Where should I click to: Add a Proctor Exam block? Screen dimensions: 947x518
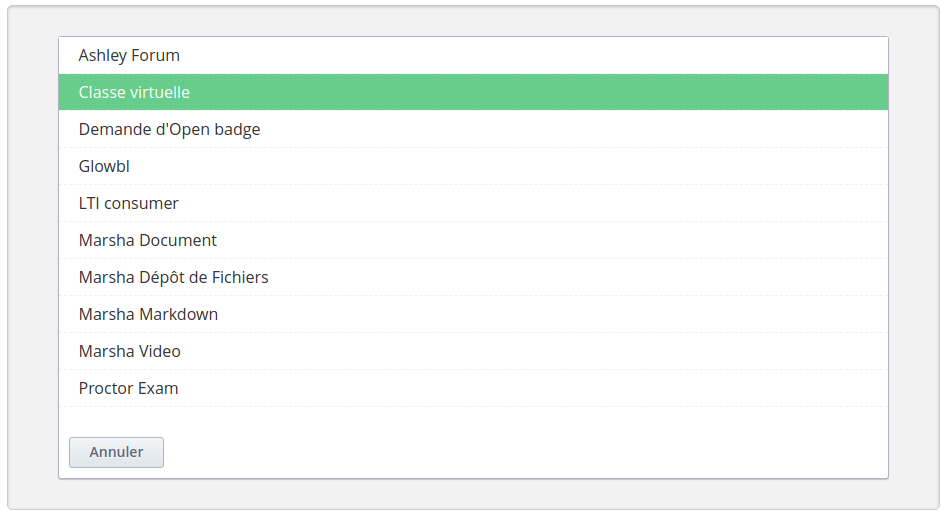point(128,388)
